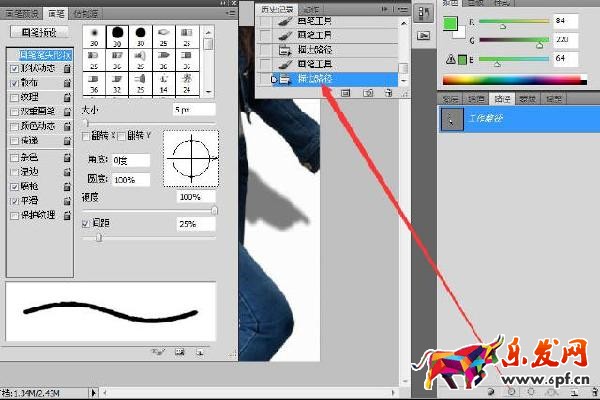Viewport: 600px width, 400px height.
Task: Click the foreground green color swatch
Action: [x=449, y=21]
